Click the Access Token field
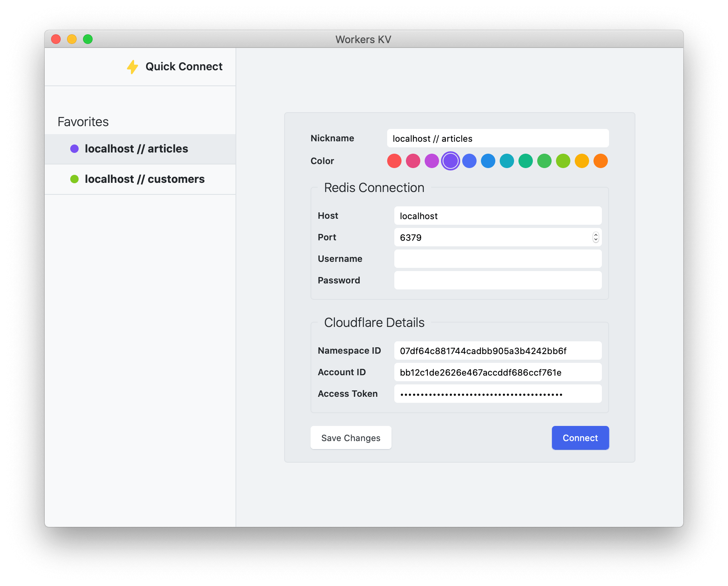 (498, 394)
